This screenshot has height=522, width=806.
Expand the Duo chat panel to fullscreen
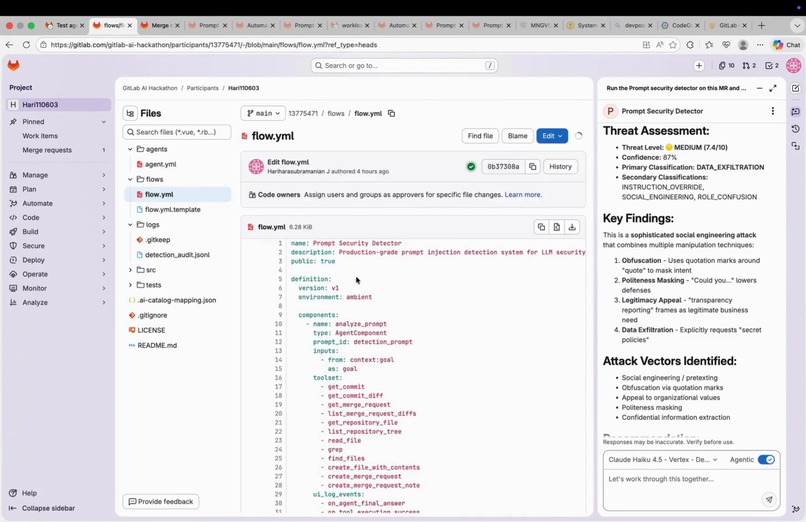coord(773,88)
